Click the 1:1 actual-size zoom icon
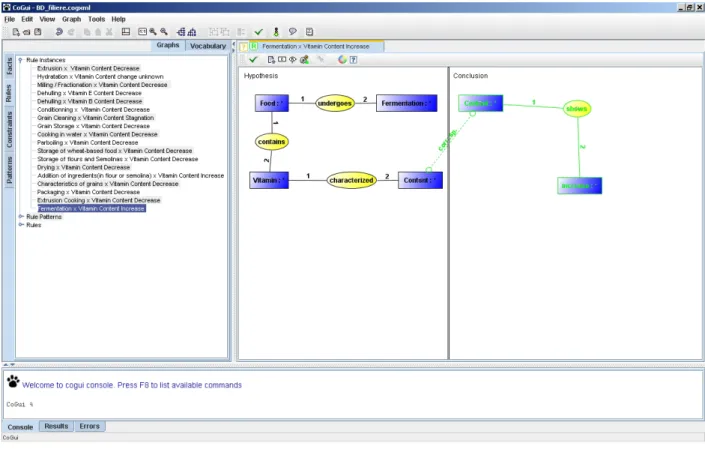The image size is (705, 449). pos(143,32)
